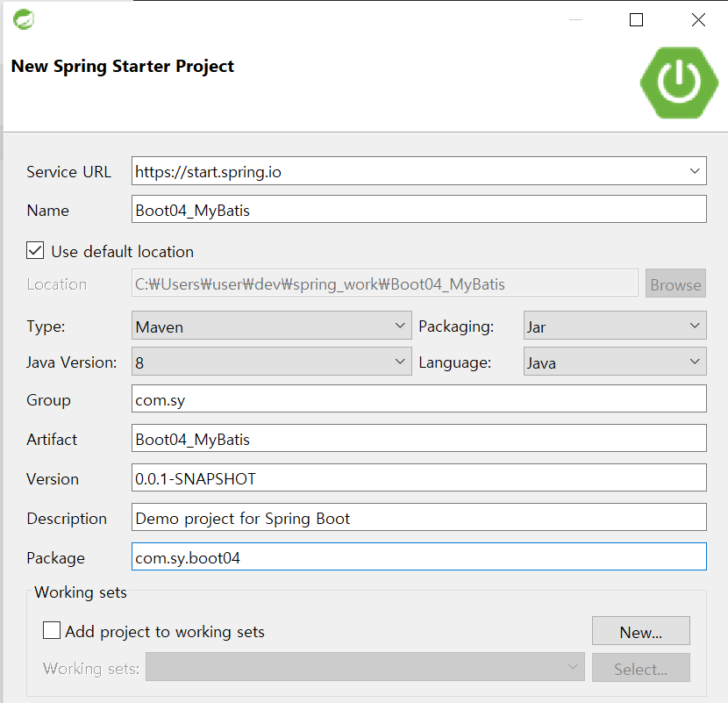Click the Group label
Viewport: 728px width, 703px height.
pos(49,400)
